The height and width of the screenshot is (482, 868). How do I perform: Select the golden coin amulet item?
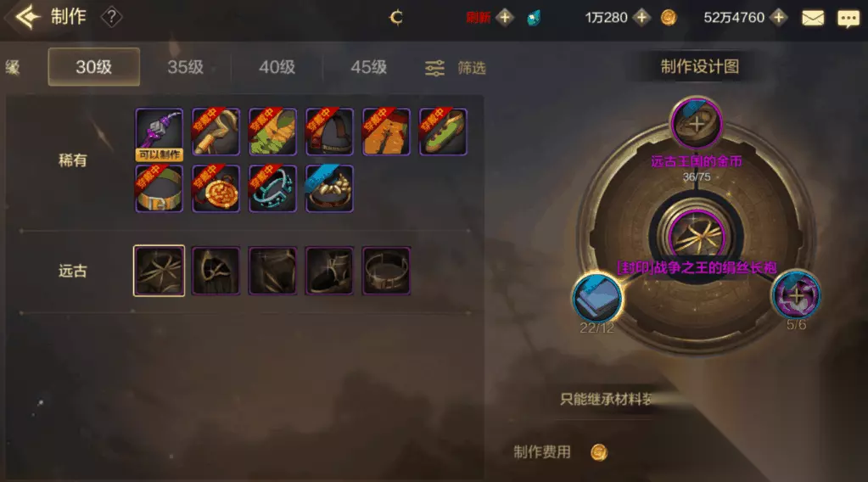pyautogui.click(x=216, y=188)
